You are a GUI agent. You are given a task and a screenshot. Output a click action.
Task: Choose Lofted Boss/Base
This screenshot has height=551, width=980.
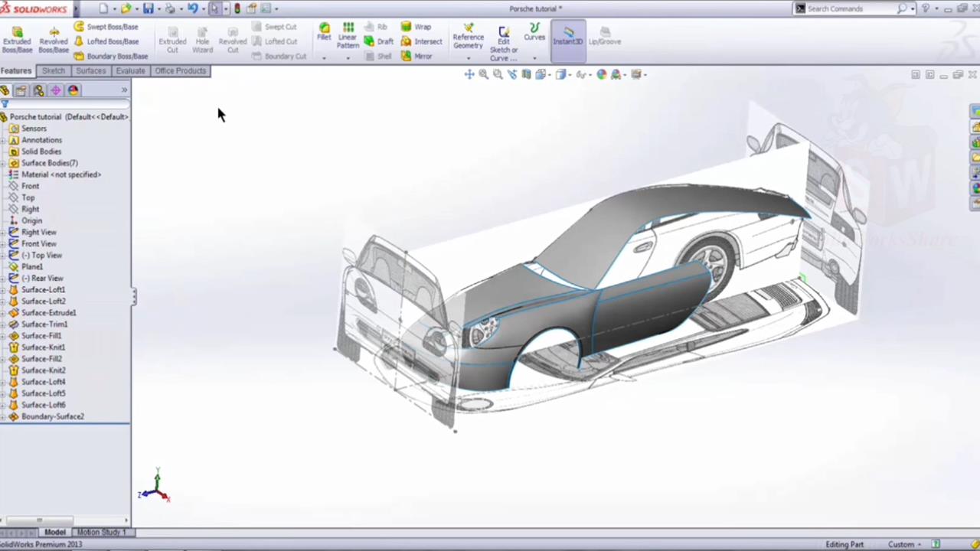coord(106,41)
